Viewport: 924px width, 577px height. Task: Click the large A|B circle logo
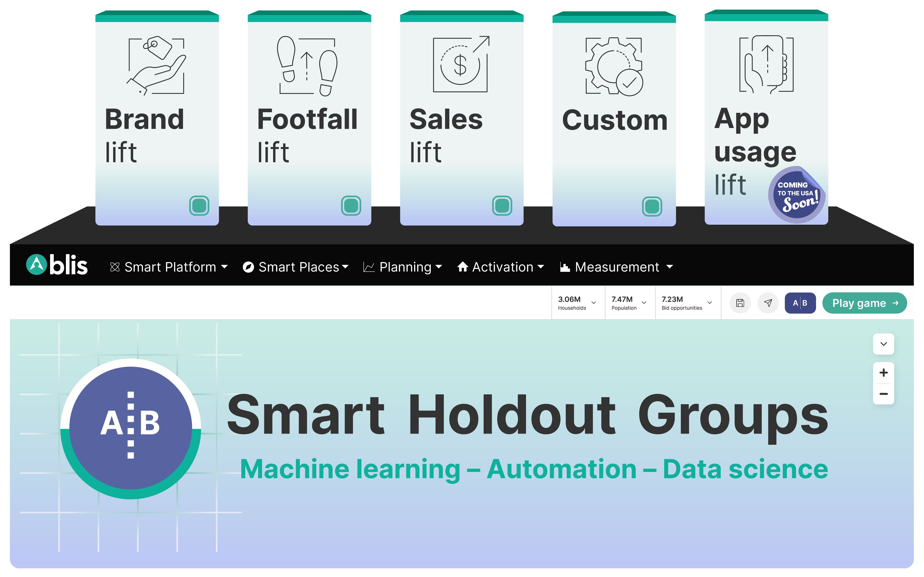click(130, 428)
